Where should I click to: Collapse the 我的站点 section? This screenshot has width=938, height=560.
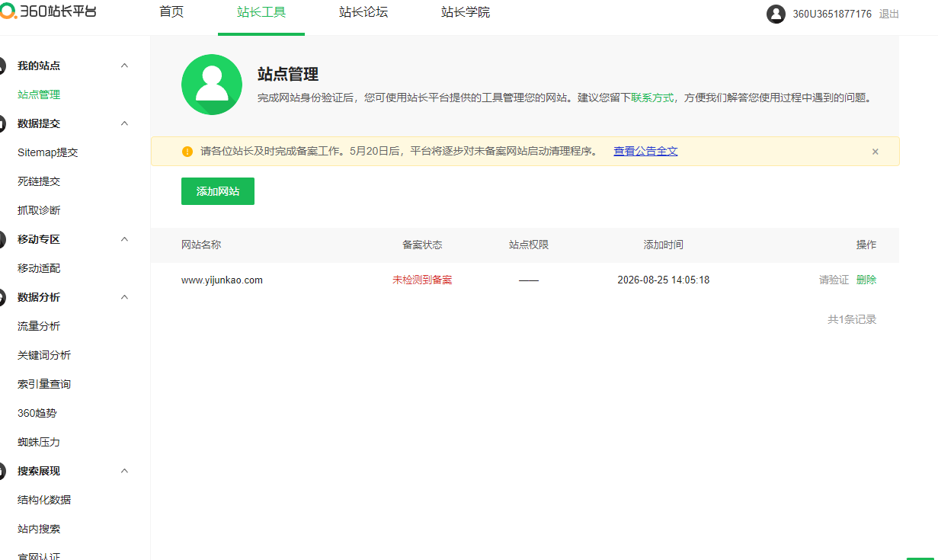click(125, 66)
